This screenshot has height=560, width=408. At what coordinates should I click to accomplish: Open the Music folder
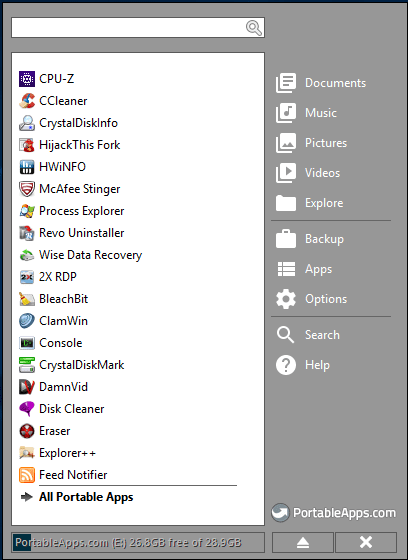tap(306, 113)
